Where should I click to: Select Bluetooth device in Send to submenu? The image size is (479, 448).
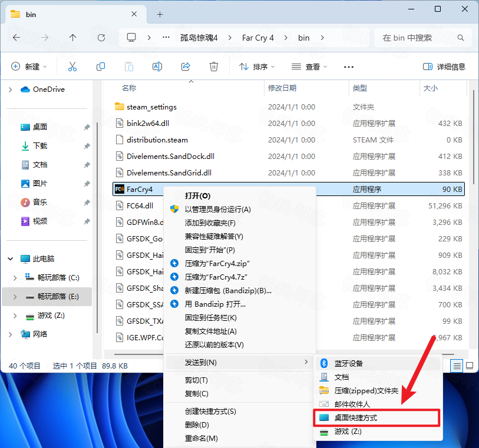378,363
